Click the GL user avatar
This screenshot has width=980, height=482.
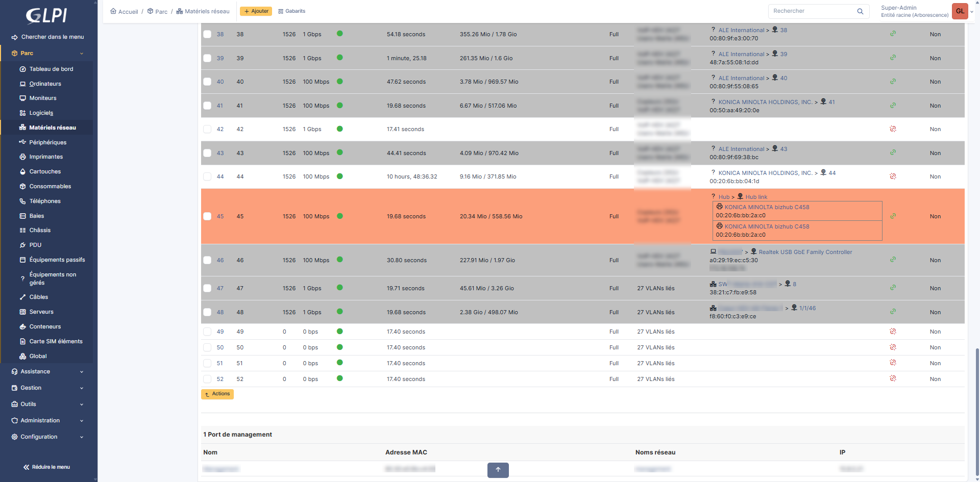(960, 11)
